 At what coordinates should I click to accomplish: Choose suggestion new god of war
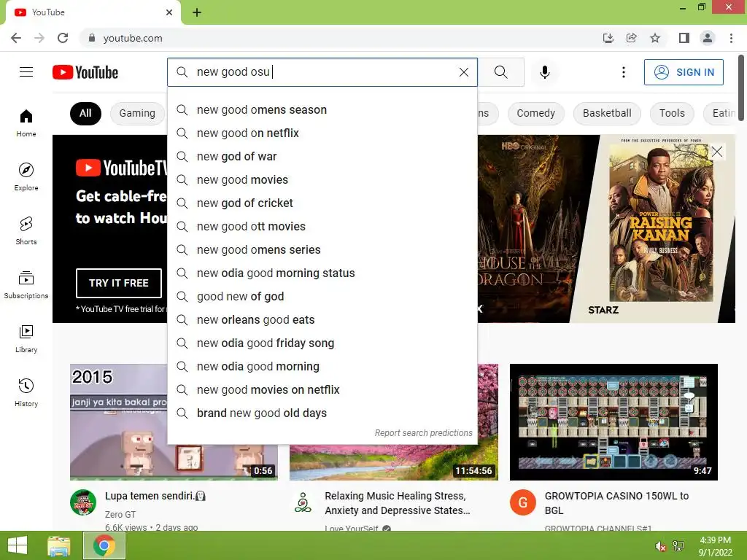322,156
